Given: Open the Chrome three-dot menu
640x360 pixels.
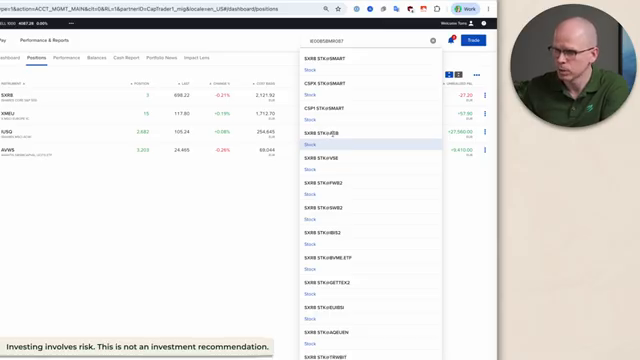Looking at the screenshot, I should pyautogui.click(x=488, y=9).
